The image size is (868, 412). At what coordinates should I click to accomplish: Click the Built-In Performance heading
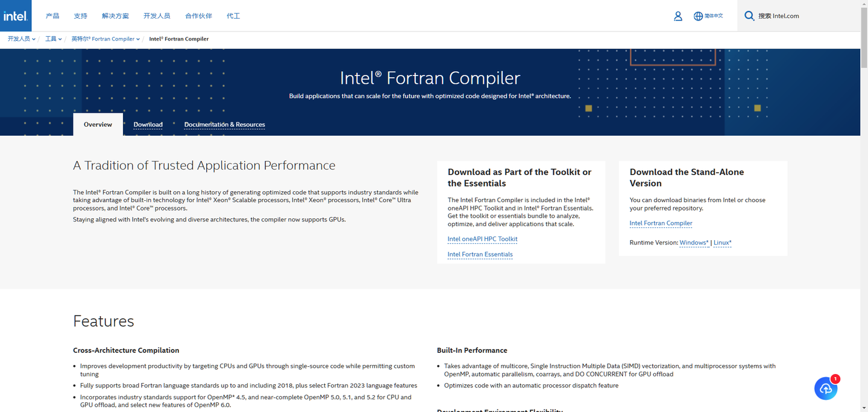(x=472, y=350)
